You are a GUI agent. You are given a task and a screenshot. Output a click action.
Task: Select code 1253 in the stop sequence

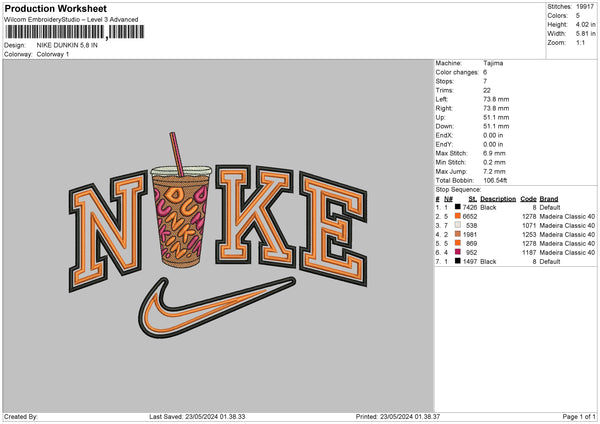coord(529,234)
